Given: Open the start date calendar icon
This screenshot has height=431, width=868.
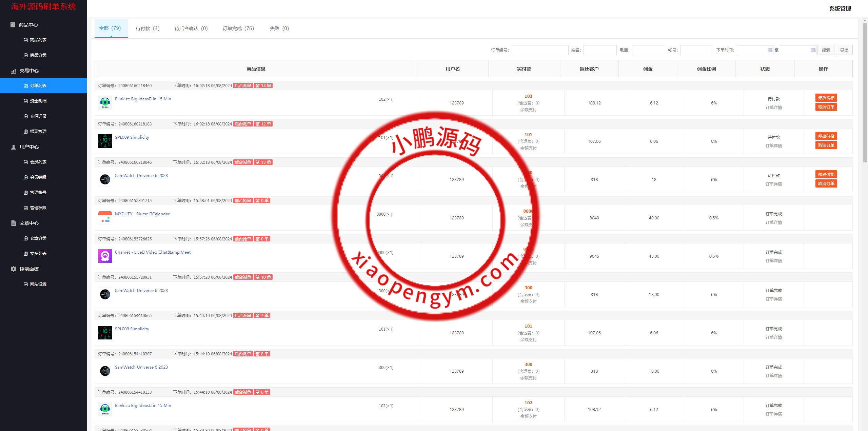Looking at the screenshot, I should pyautogui.click(x=770, y=50).
